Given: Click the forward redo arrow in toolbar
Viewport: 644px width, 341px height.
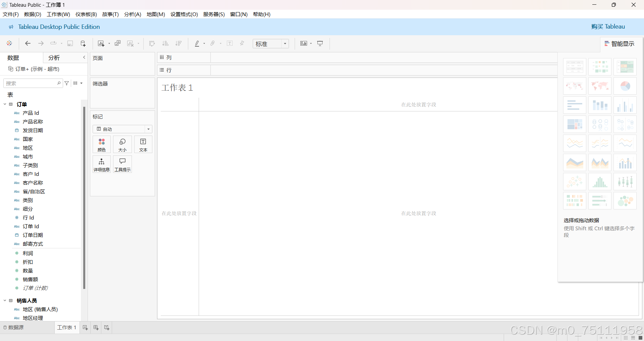Looking at the screenshot, I should tap(41, 43).
